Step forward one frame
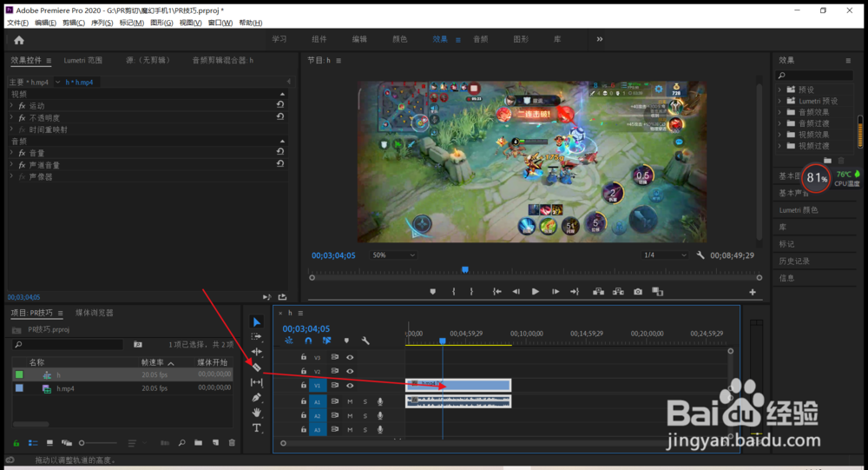The width and height of the screenshot is (868, 470). [x=556, y=292]
